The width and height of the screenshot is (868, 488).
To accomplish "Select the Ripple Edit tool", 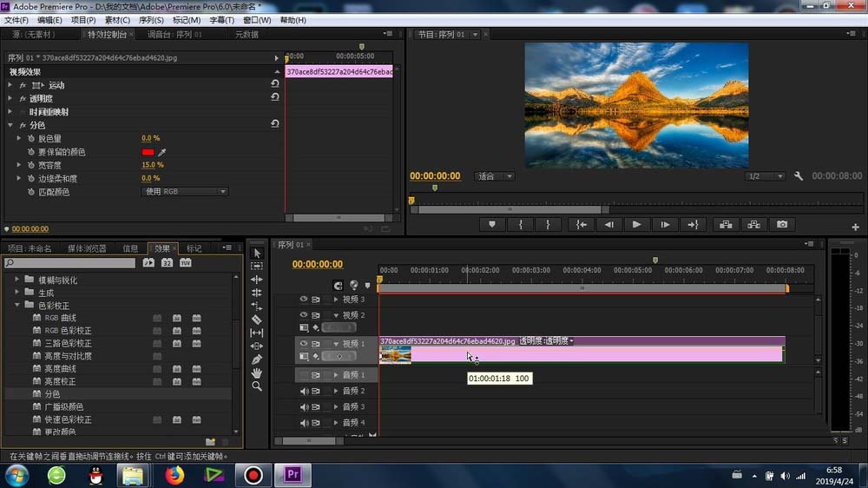I will [x=257, y=280].
